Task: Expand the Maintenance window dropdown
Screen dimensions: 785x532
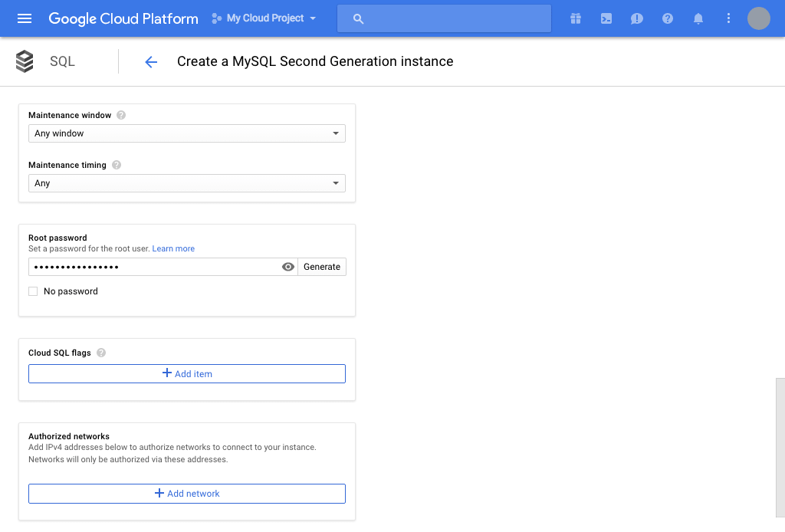Action: (x=187, y=133)
